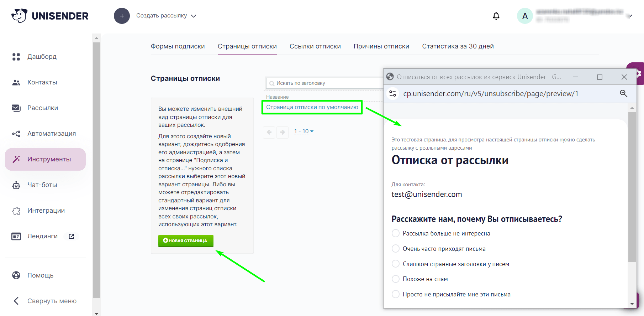Open the Chat-bots robot icon
644x316 pixels.
(16, 185)
